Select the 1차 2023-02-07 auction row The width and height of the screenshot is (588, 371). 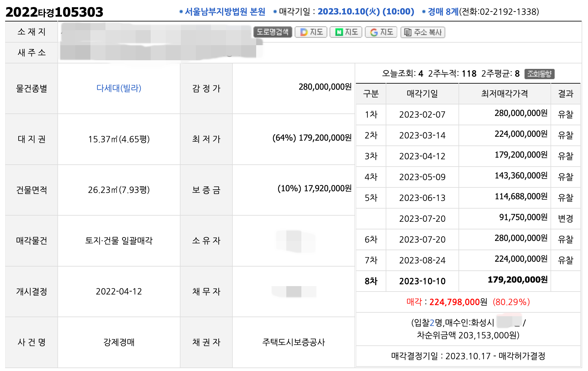tap(468, 114)
